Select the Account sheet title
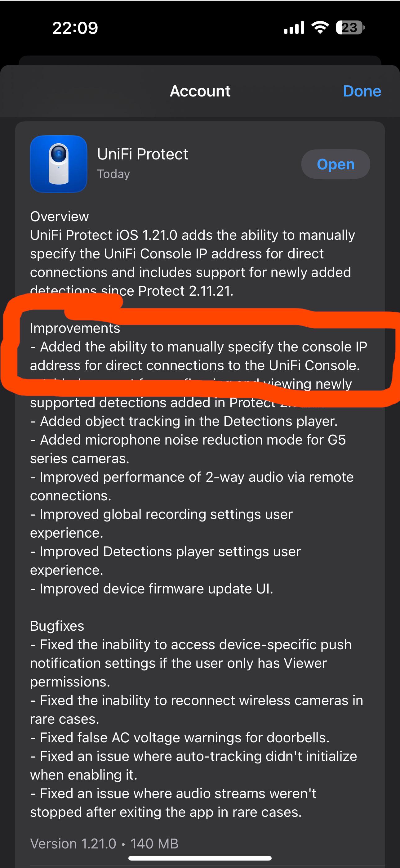The width and height of the screenshot is (400, 868). (x=200, y=91)
